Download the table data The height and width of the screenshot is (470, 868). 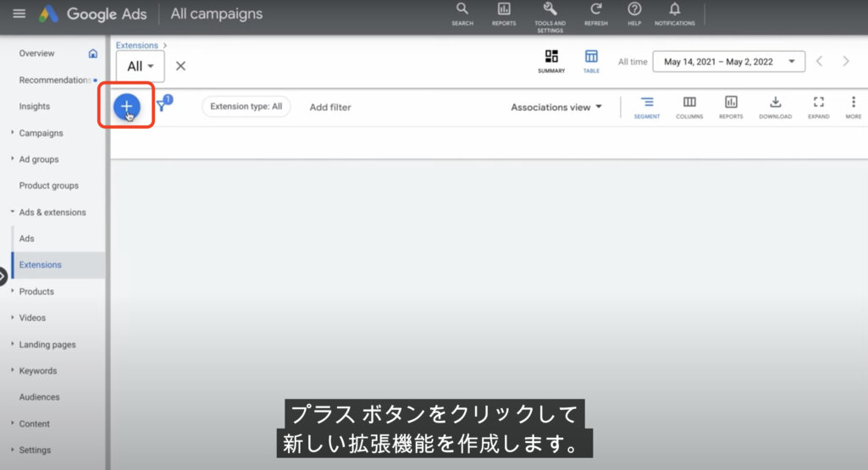[775, 106]
